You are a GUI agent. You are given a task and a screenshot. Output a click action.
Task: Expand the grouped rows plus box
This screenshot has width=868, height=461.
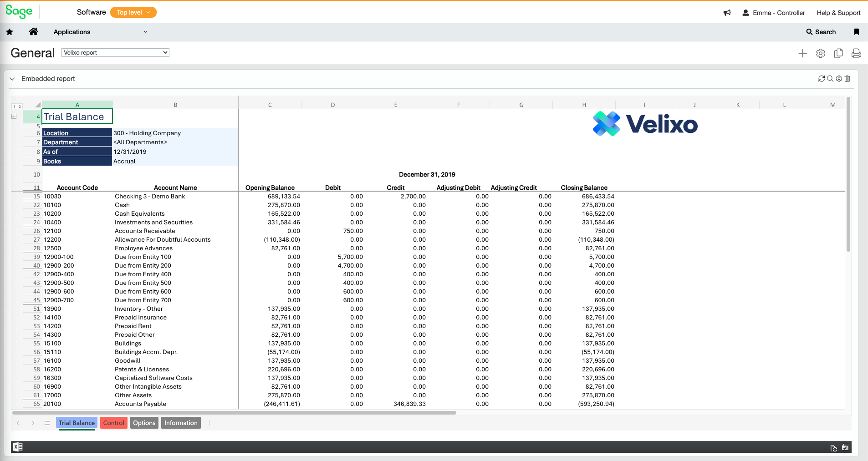(x=14, y=117)
